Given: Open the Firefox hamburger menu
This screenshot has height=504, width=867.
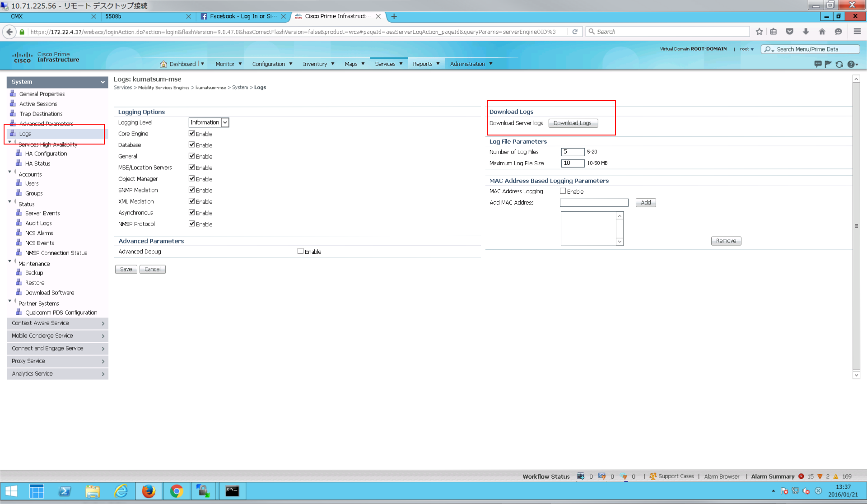Looking at the screenshot, I should coord(857,32).
